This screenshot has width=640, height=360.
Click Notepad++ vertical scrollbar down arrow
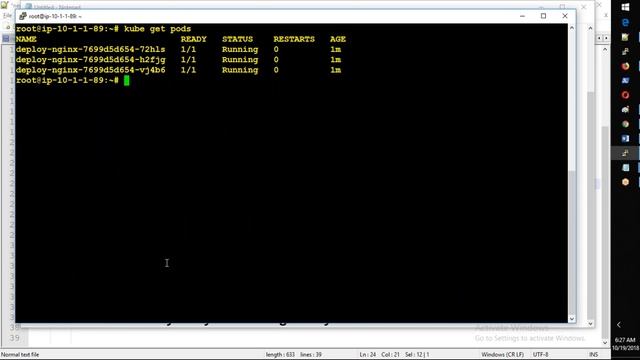(604, 343)
